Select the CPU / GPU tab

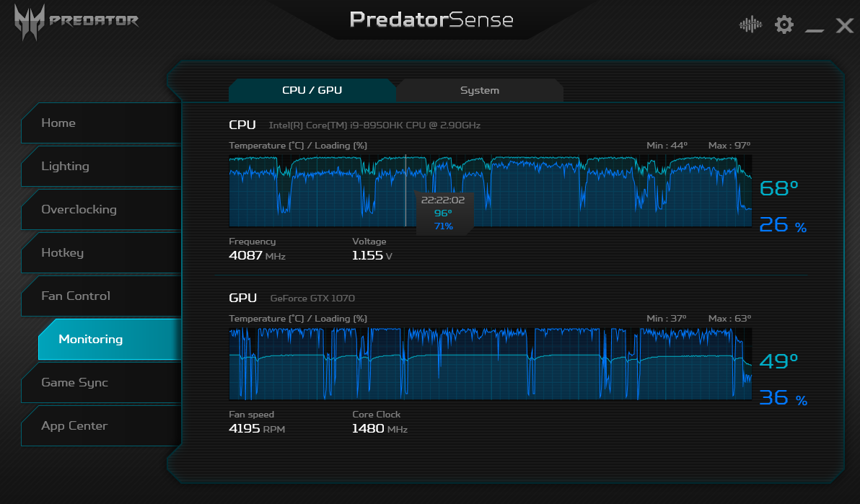pos(312,91)
